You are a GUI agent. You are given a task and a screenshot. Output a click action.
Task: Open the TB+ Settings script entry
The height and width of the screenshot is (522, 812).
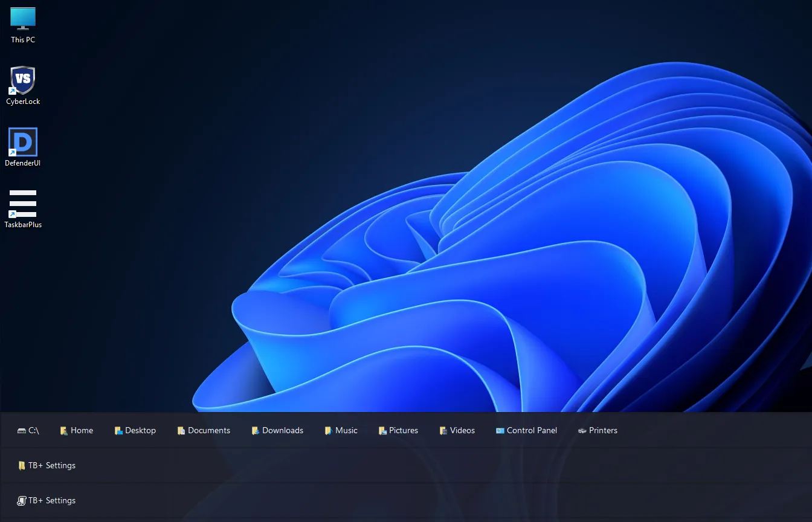coord(47,500)
